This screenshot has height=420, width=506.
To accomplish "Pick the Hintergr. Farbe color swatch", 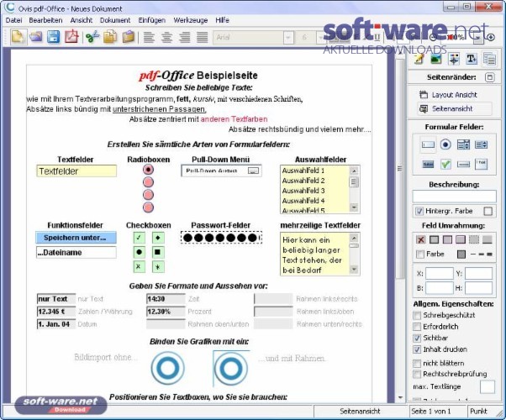I will (488, 212).
